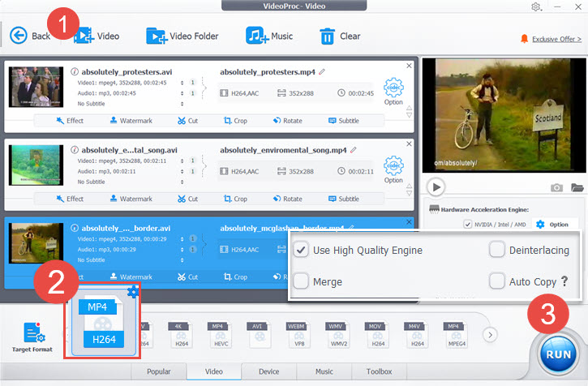588x386 pixels.
Task: Go back with the Back arrow button
Action: point(30,36)
